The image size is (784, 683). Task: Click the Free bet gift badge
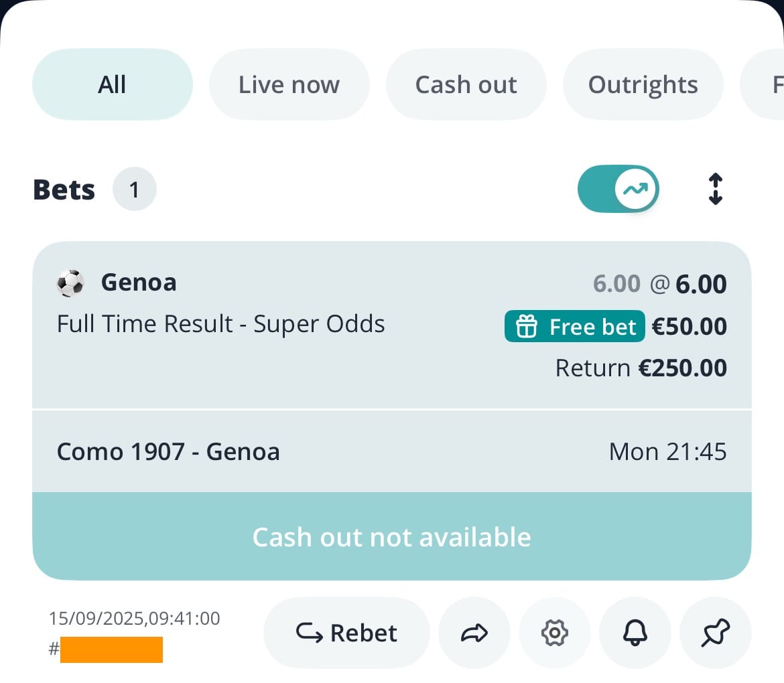coord(574,327)
